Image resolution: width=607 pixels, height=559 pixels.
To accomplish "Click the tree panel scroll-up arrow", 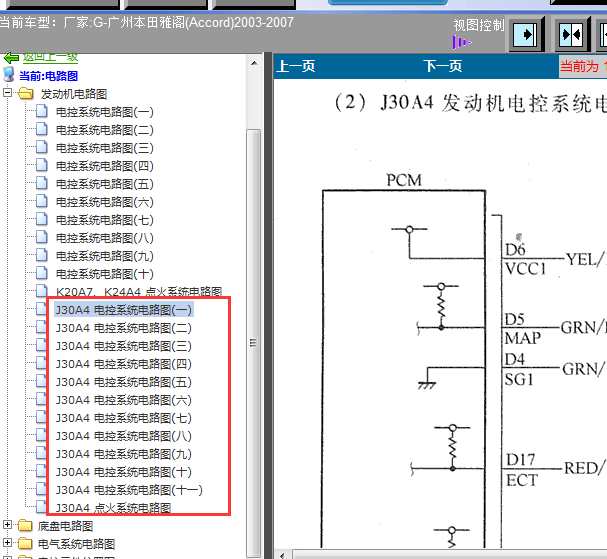I will (x=254, y=63).
